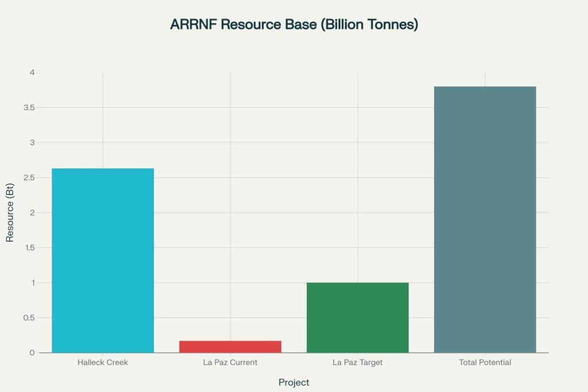Image resolution: width=588 pixels, height=392 pixels.
Task: Click the Total Potential axis label
Action: tap(486, 362)
